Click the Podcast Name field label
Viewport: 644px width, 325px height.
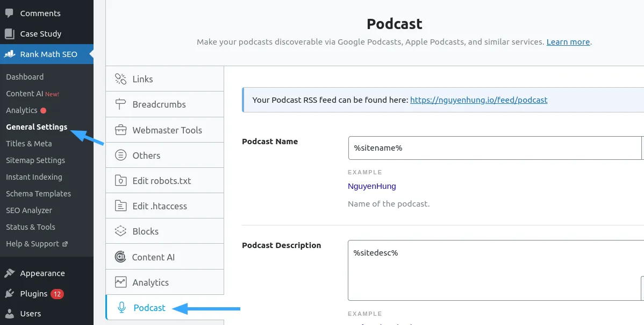tap(270, 142)
